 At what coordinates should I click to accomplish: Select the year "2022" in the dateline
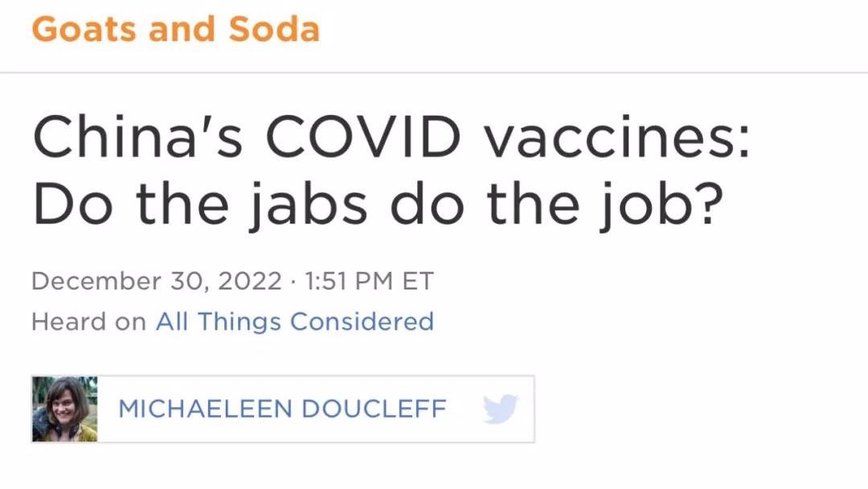(x=250, y=281)
